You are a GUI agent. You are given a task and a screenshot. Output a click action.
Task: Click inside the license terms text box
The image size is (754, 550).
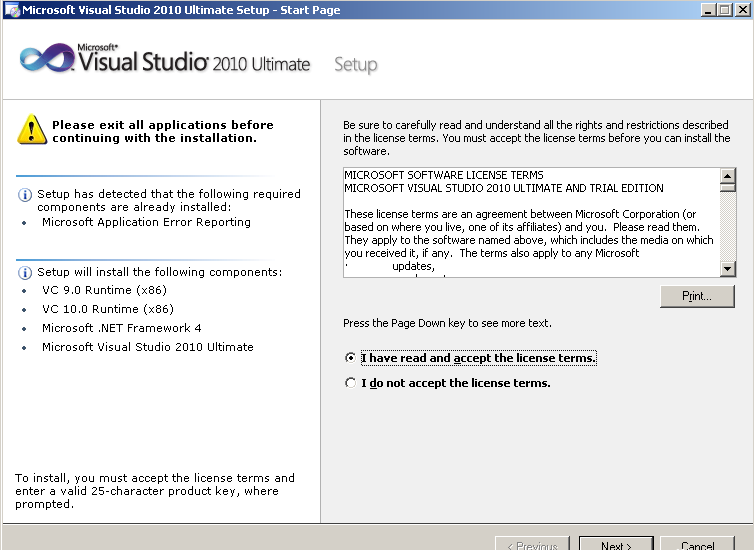(x=532, y=222)
